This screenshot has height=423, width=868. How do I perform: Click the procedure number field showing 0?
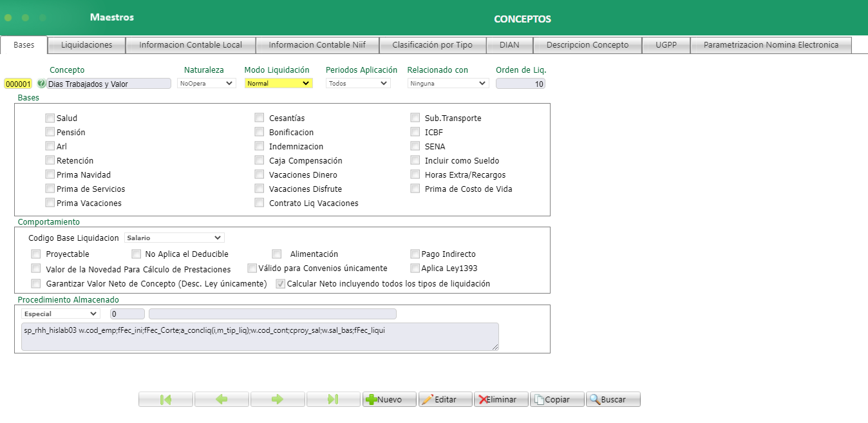pyautogui.click(x=127, y=314)
